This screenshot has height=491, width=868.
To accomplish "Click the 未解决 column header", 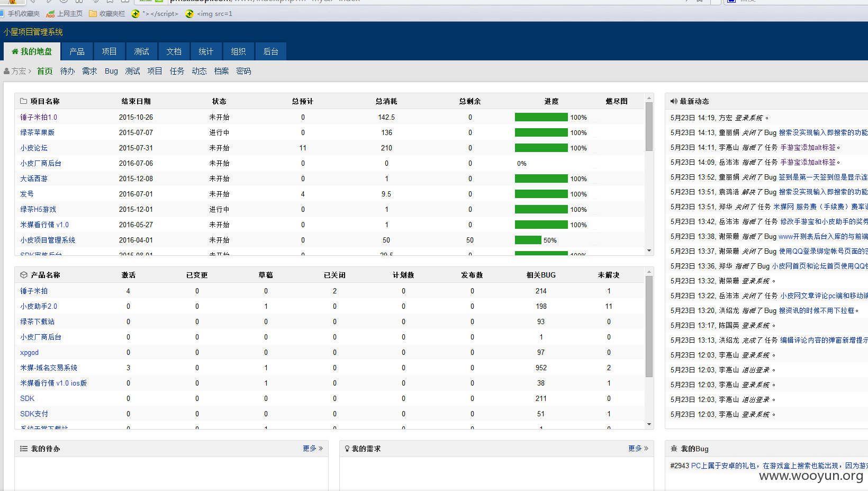I will [609, 275].
